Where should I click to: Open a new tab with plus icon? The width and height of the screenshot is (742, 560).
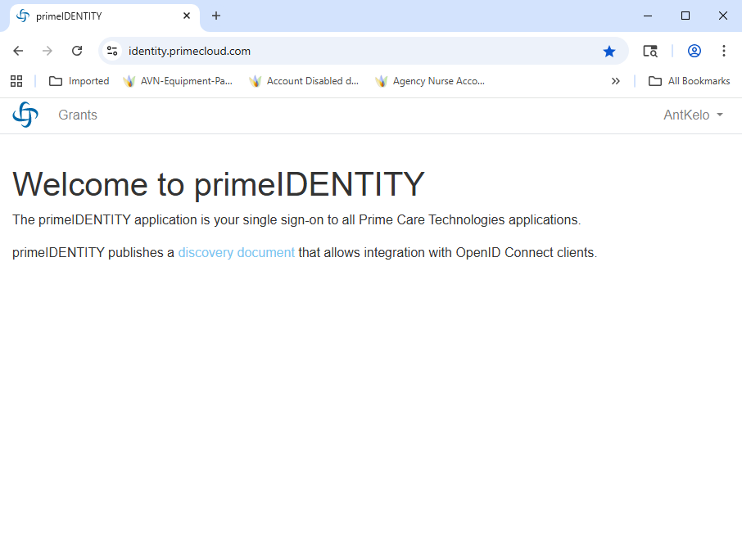click(x=215, y=16)
